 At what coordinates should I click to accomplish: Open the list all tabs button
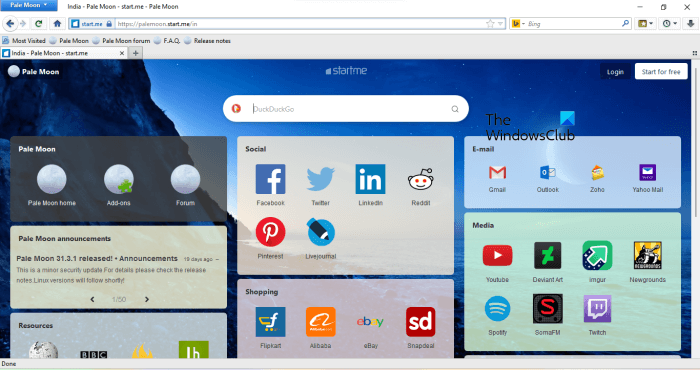[695, 53]
